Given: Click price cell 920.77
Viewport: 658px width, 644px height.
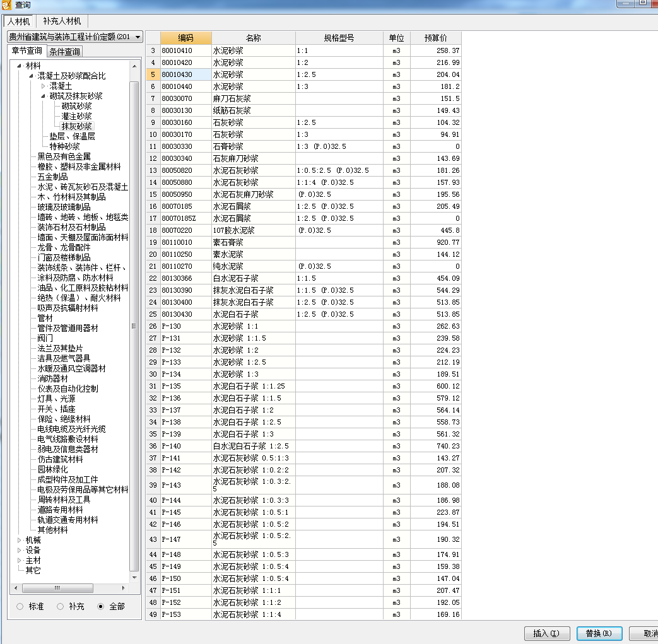Looking at the screenshot, I should (435, 242).
